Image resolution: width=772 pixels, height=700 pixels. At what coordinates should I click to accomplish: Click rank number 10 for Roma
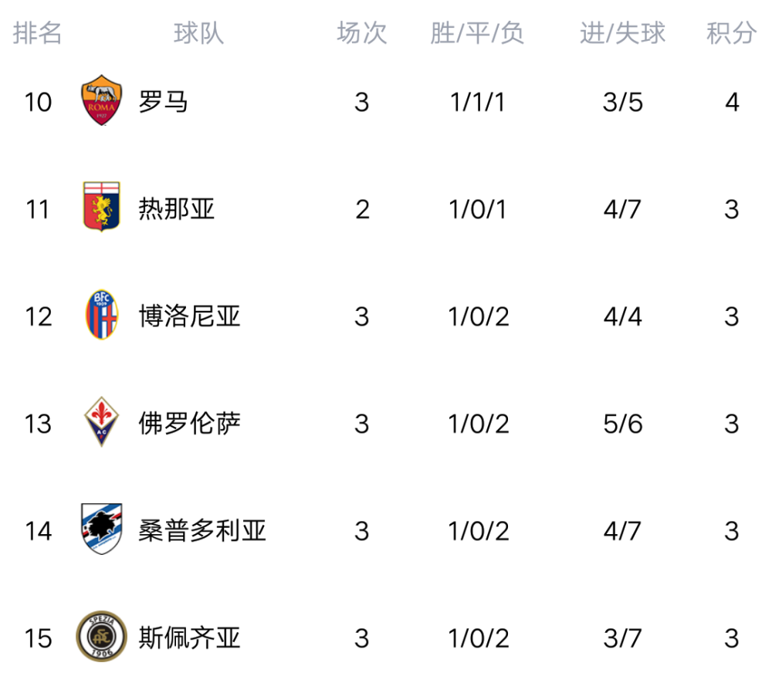[x=38, y=102]
